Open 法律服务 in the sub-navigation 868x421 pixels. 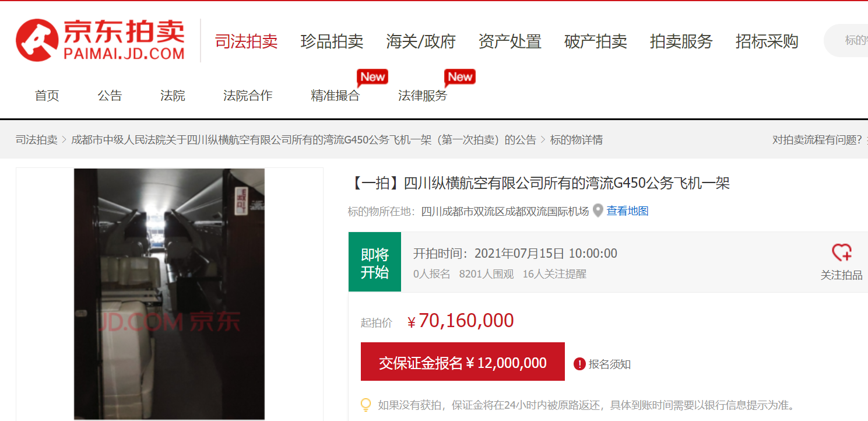(x=423, y=96)
